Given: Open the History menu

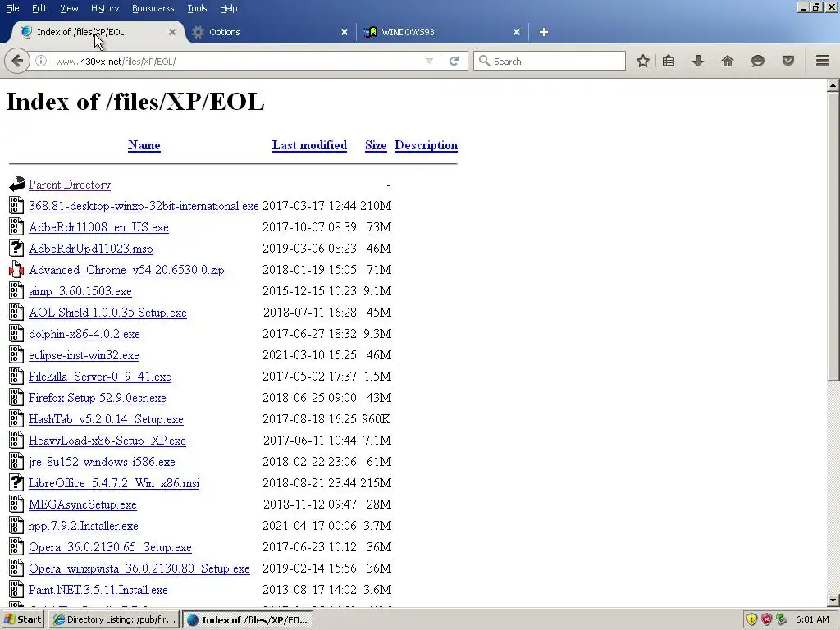Looking at the screenshot, I should coord(104,8).
